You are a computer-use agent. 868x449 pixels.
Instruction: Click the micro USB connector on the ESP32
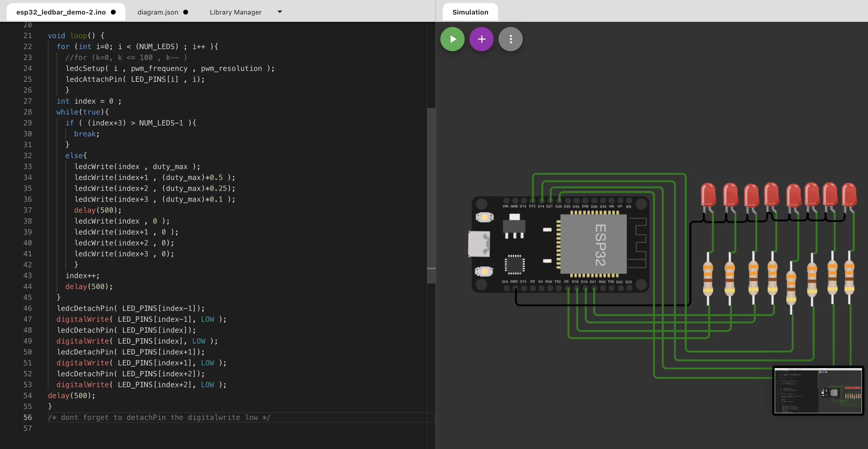coord(479,244)
